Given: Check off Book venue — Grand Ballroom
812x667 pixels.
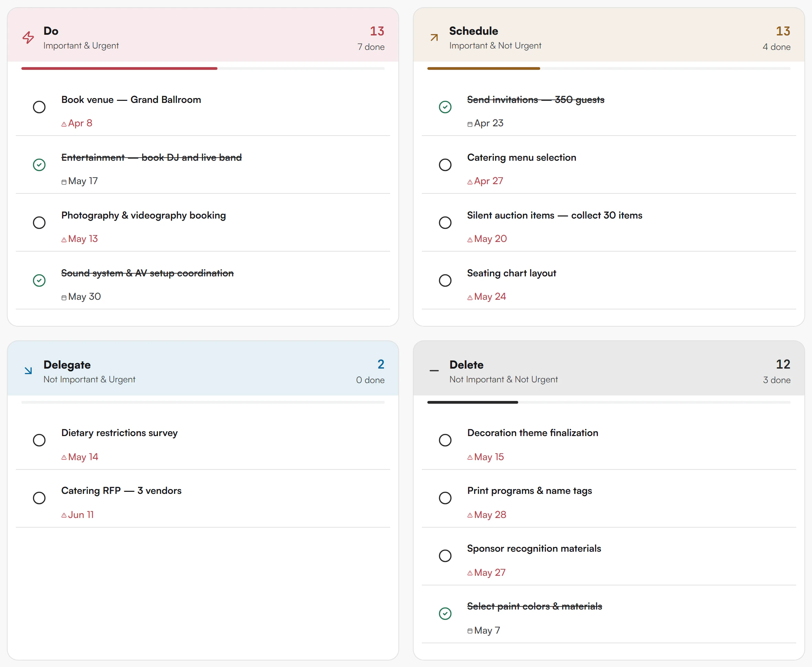Looking at the screenshot, I should tap(39, 107).
